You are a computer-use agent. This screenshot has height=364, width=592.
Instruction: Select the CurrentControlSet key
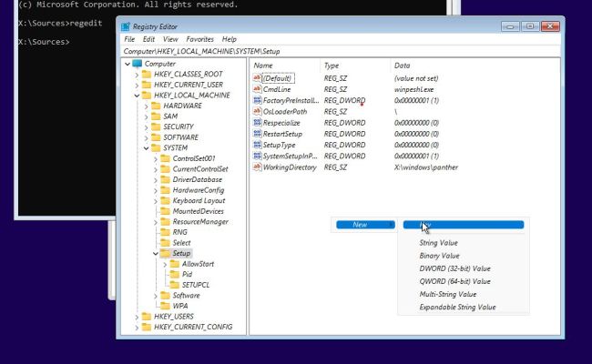point(200,169)
